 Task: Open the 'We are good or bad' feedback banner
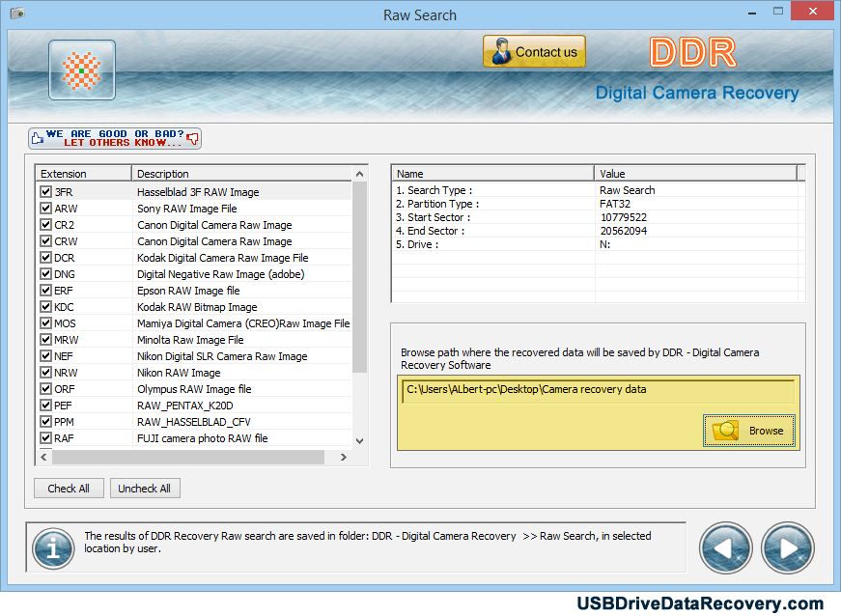pyautogui.click(x=115, y=138)
